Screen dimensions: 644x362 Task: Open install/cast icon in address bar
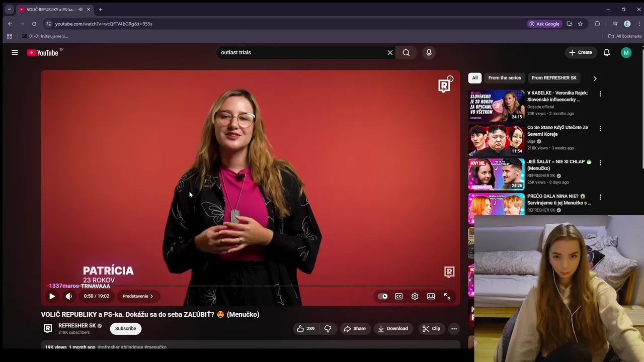(x=570, y=24)
